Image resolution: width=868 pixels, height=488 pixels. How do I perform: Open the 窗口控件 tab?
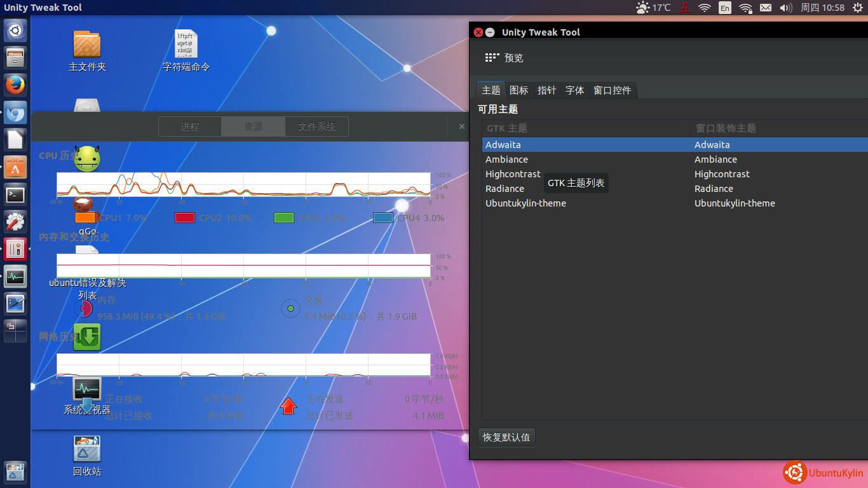(x=612, y=90)
